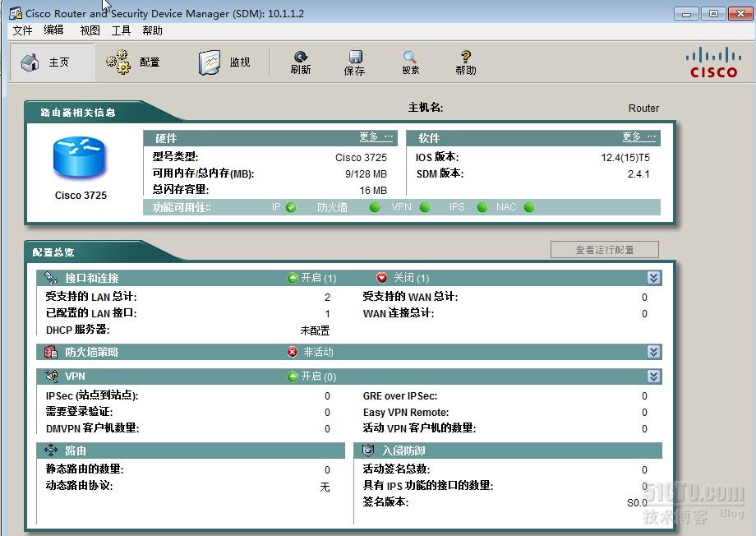Click the hostname value Router
This screenshot has width=756, height=536.
tap(643, 108)
